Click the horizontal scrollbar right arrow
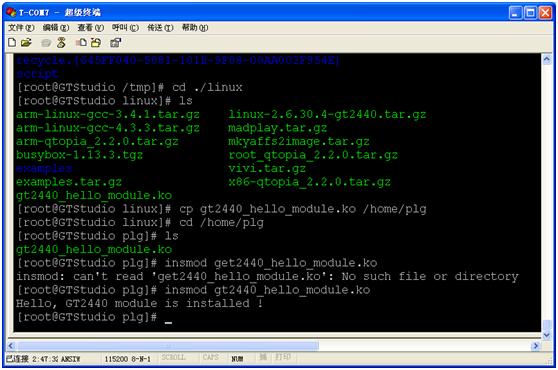 (x=536, y=345)
